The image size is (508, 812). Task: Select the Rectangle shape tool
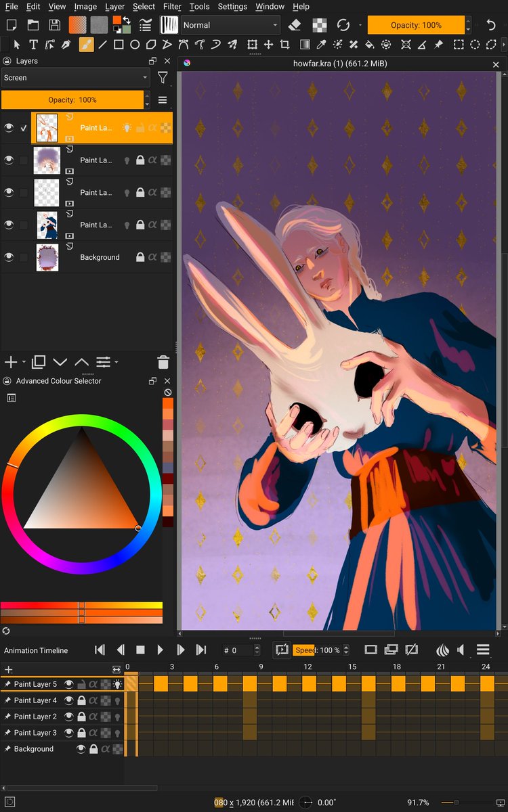[119, 45]
